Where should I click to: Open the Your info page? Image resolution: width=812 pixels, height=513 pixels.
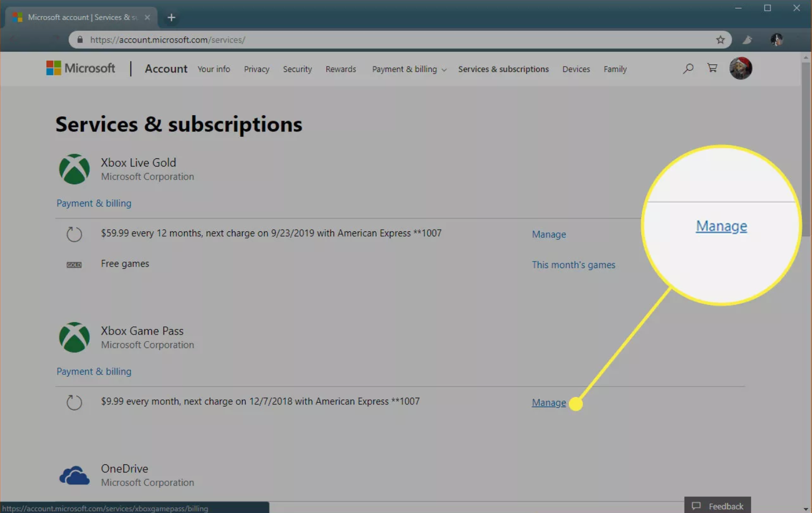213,69
